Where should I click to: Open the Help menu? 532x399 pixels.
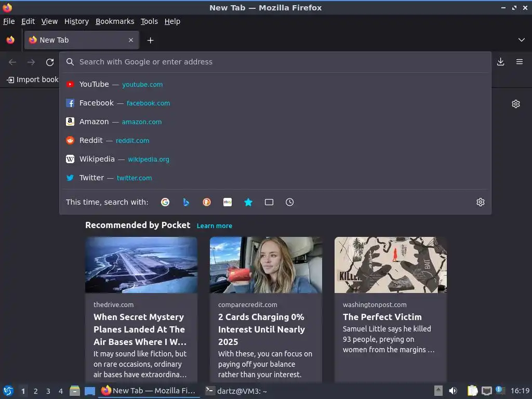point(172,21)
